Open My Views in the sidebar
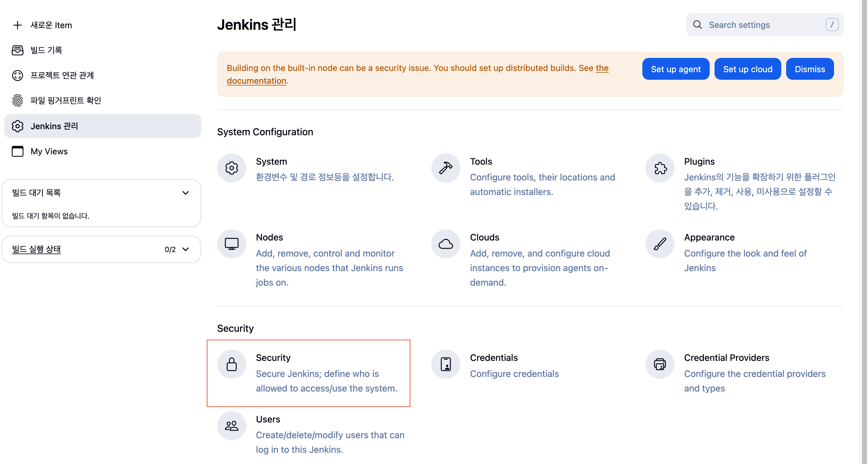The height and width of the screenshot is (464, 868). click(49, 151)
